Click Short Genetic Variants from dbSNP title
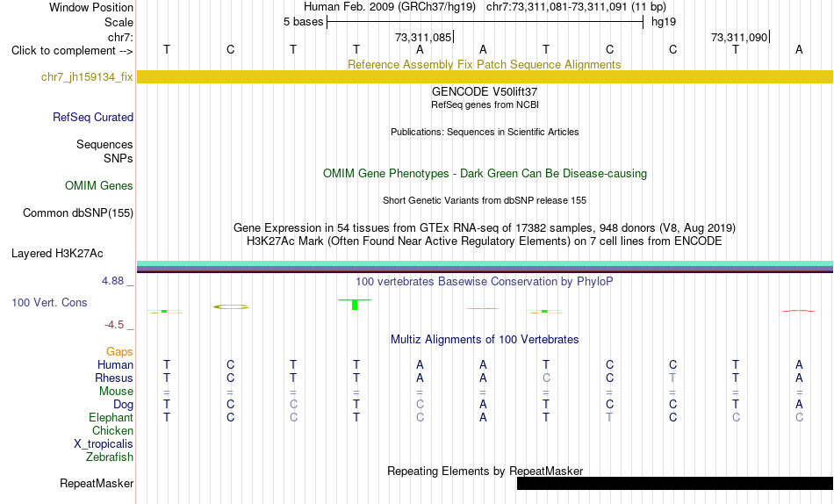The width and height of the screenshot is (834, 504). (485, 201)
